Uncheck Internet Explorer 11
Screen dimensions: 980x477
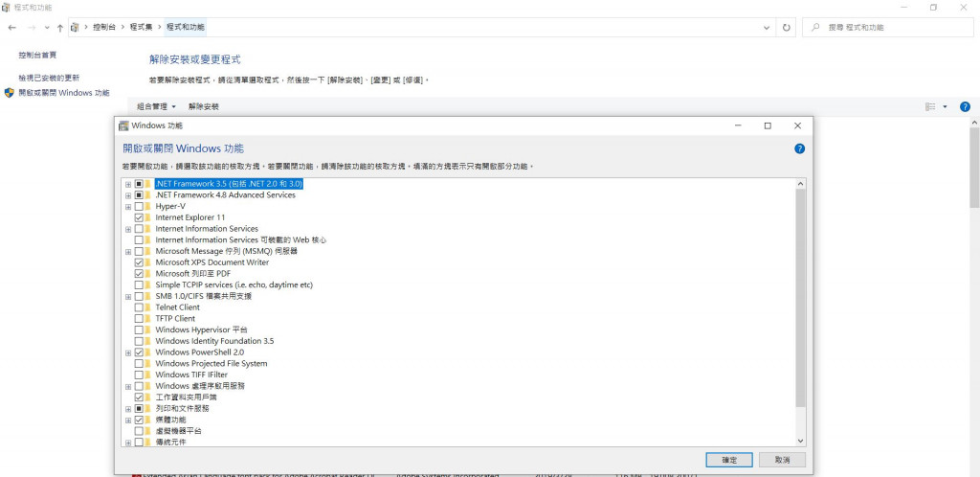139,217
